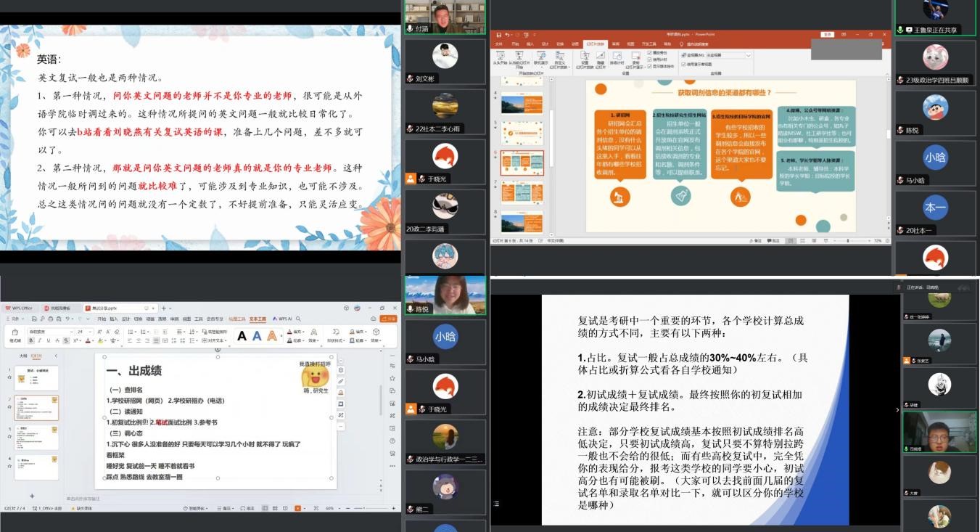
Task: Open the monitor selection dropdown in PowerPoint
Action: tap(748, 55)
